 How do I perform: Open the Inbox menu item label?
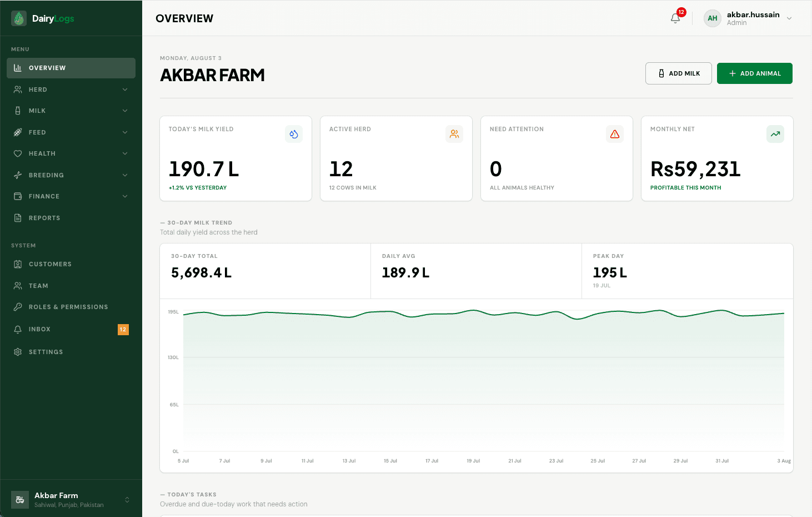39,329
